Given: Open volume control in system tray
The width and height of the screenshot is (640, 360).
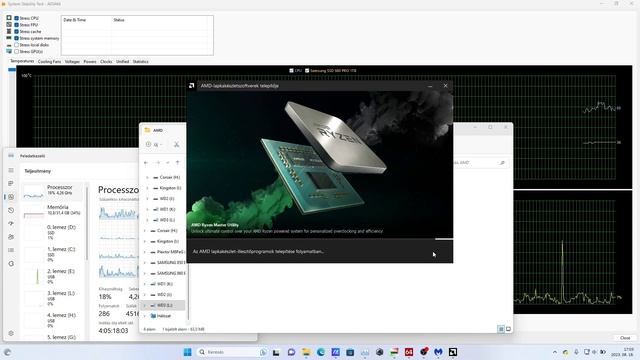Looking at the screenshot, I should pyautogui.click(x=594, y=352).
